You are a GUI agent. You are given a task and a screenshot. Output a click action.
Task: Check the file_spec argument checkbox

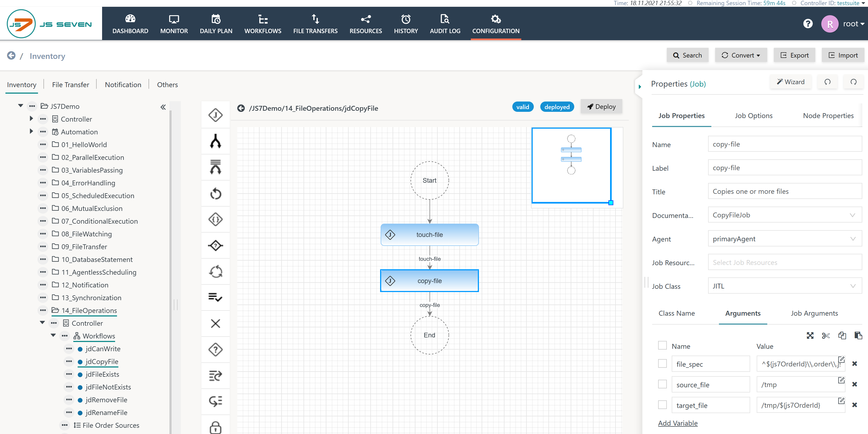(x=662, y=364)
